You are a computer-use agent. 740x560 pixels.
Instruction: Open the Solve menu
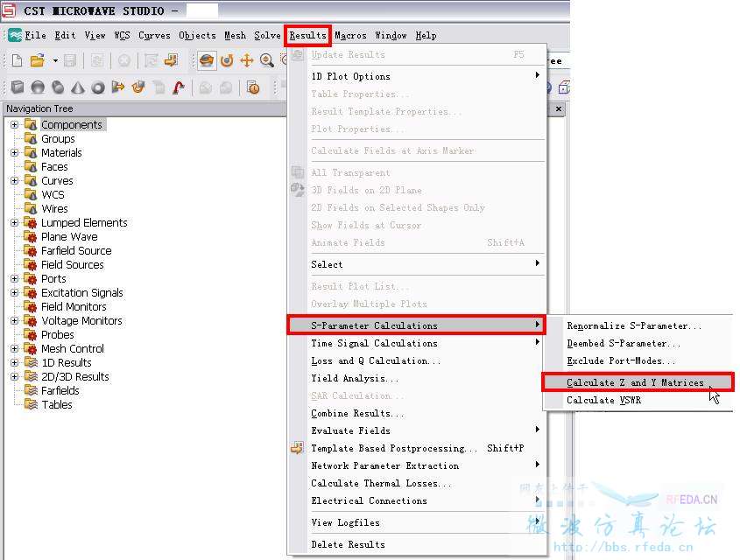(268, 35)
